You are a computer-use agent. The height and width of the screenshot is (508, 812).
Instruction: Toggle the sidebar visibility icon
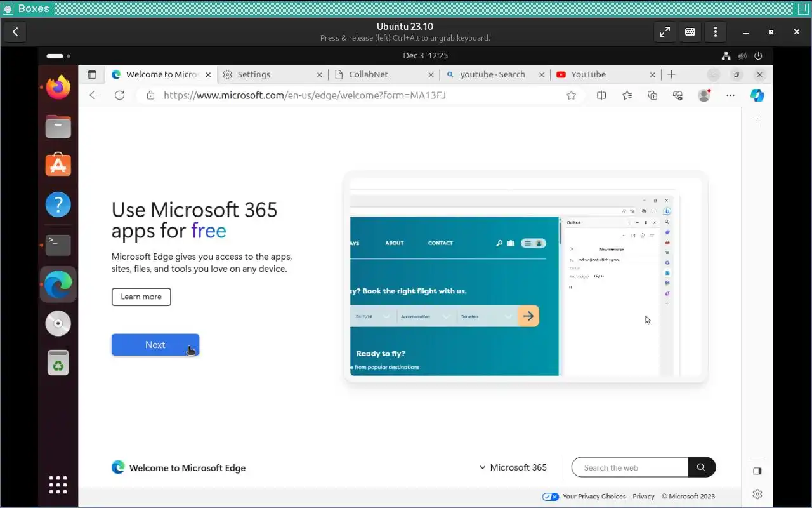click(757, 471)
